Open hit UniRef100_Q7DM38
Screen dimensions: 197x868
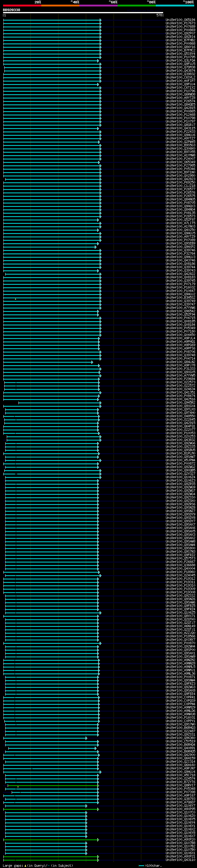point(180,67)
